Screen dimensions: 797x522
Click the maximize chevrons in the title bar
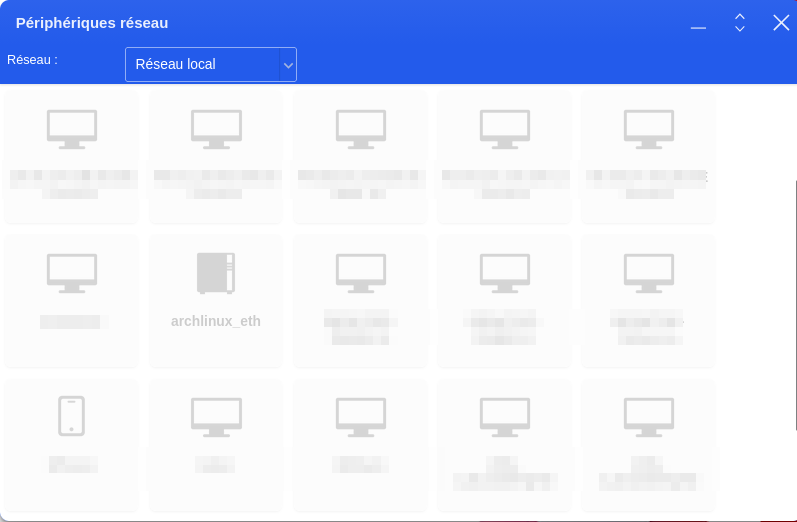pyautogui.click(x=740, y=23)
